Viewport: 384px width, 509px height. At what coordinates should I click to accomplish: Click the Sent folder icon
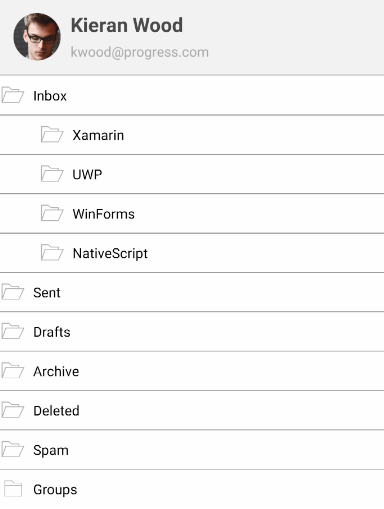point(13,292)
